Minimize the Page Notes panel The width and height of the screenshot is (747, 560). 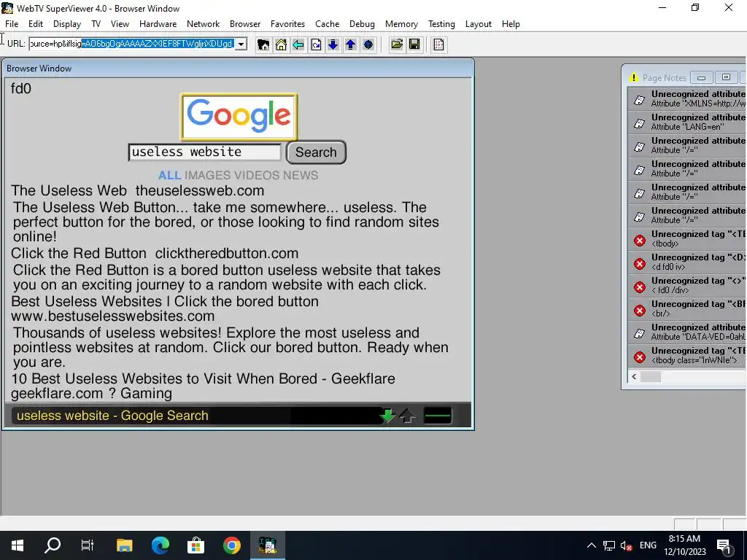[701, 77]
